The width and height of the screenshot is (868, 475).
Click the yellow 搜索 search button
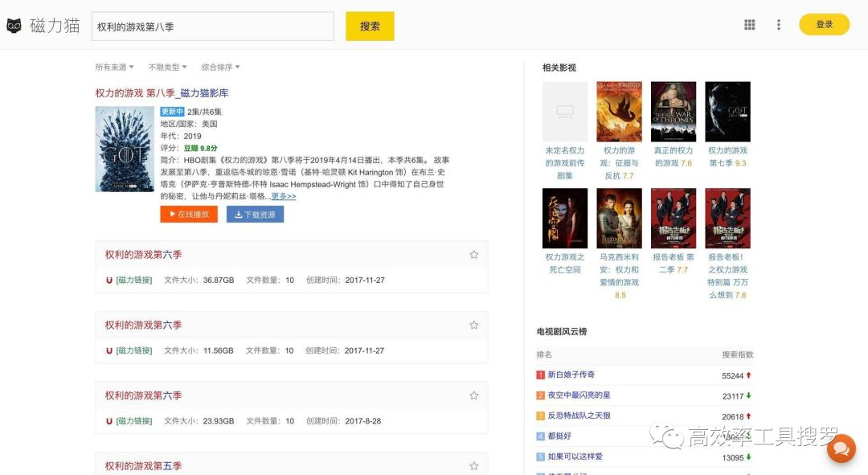tap(370, 26)
